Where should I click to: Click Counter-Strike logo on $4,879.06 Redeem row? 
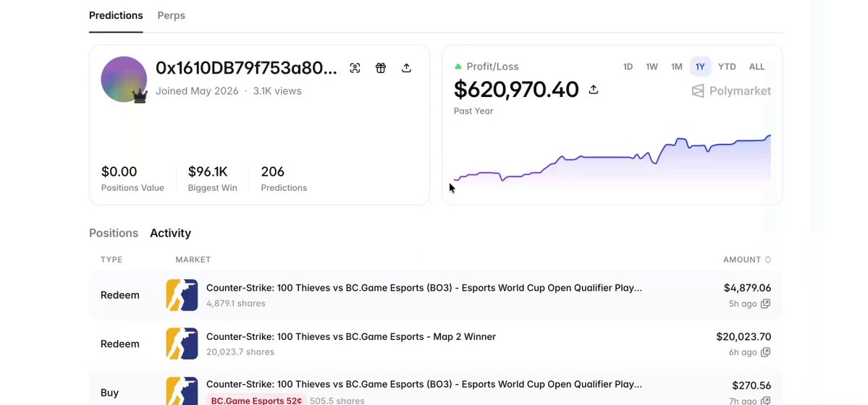click(182, 295)
